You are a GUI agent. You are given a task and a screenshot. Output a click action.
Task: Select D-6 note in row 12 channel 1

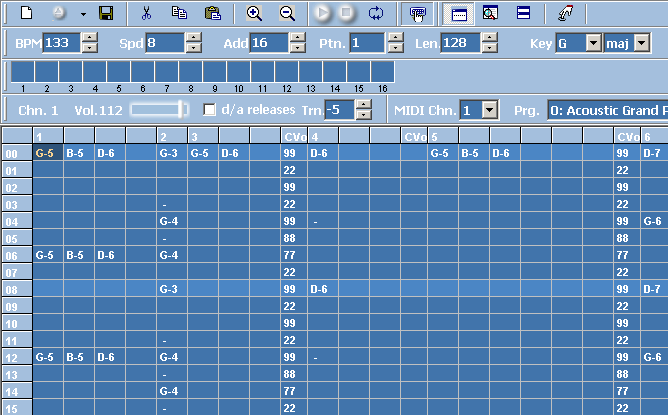tap(110, 357)
